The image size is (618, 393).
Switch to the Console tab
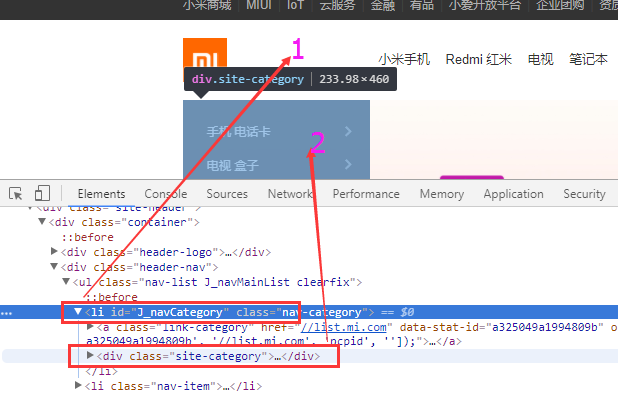pos(166,194)
